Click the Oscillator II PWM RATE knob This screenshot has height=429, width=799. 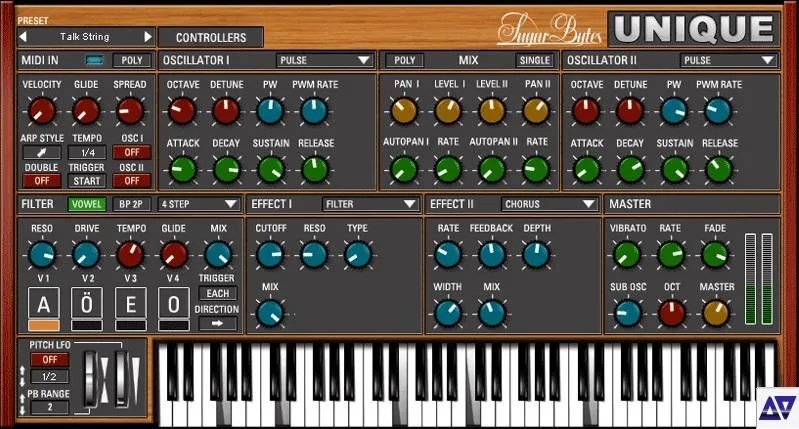coord(718,111)
